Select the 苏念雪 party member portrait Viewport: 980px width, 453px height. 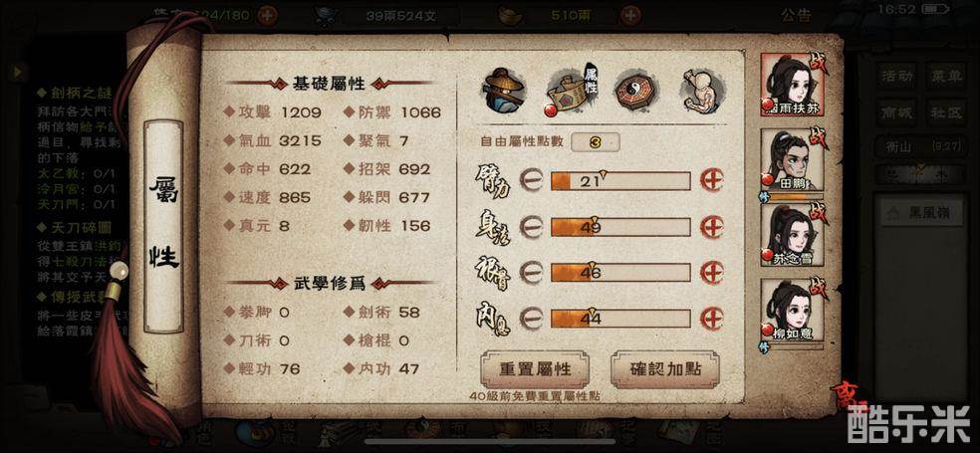[x=791, y=235]
